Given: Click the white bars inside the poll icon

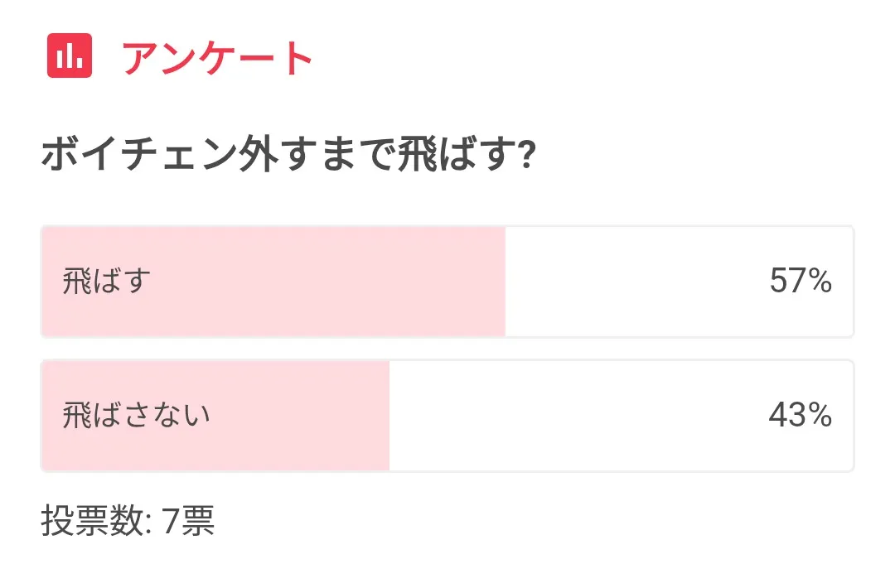Looking at the screenshot, I should [x=70, y=58].
